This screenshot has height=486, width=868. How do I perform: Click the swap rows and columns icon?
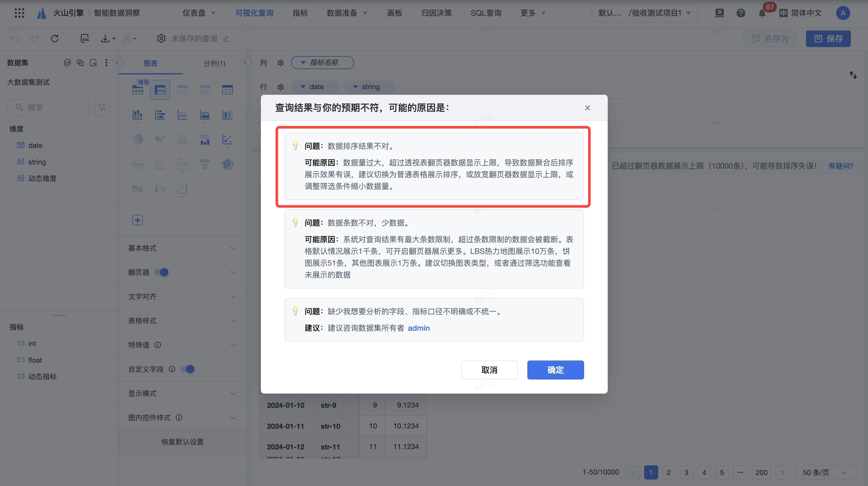tap(853, 75)
